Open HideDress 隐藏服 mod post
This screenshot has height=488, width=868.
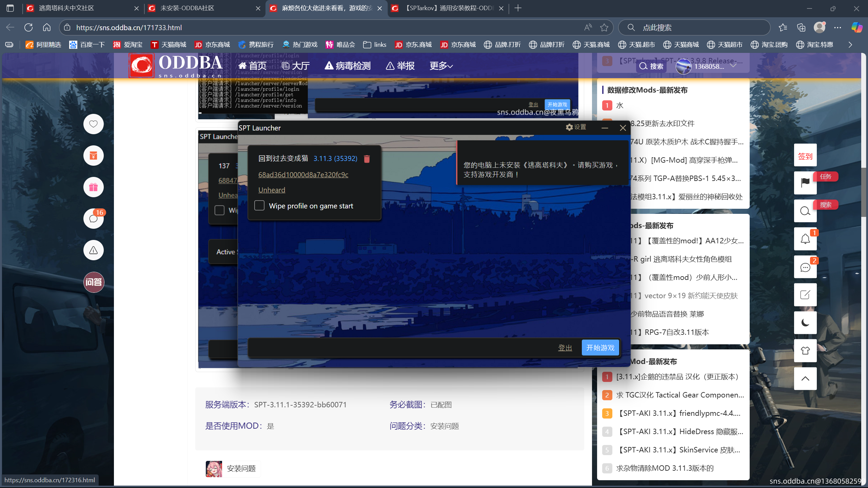[x=679, y=431]
